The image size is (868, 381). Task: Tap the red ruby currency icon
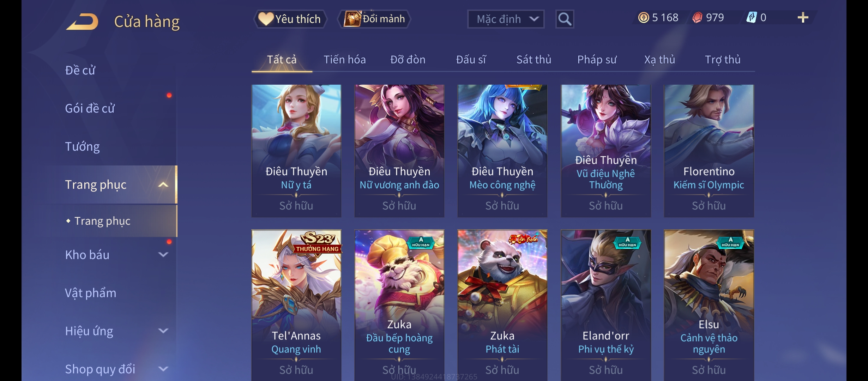[x=697, y=18]
